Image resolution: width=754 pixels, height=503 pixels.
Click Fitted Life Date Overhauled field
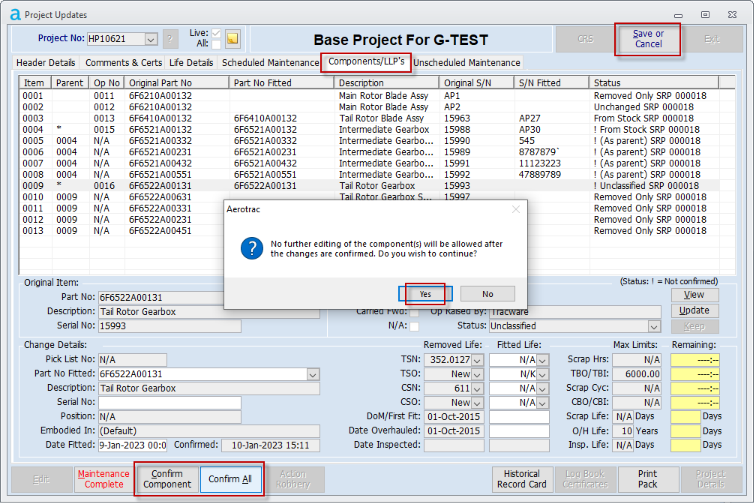519,431
